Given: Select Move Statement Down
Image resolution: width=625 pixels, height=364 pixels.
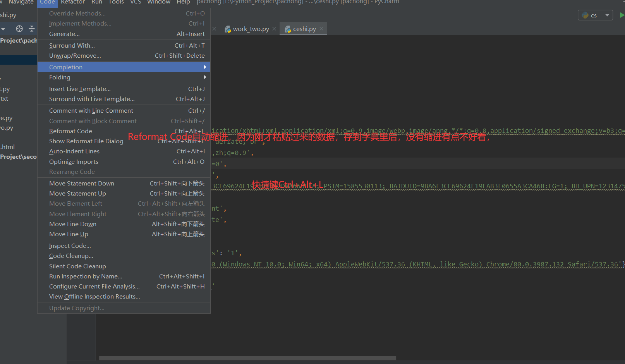Looking at the screenshot, I should point(124,184).
